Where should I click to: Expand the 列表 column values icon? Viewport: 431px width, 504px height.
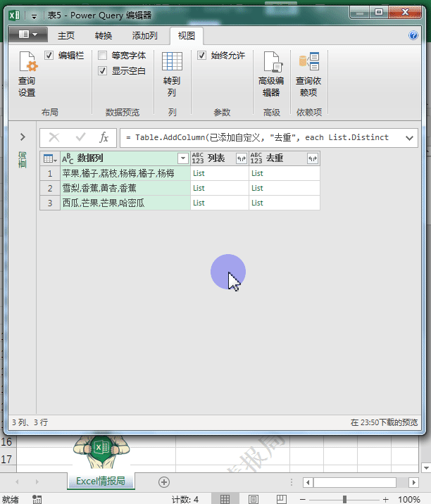click(x=241, y=158)
